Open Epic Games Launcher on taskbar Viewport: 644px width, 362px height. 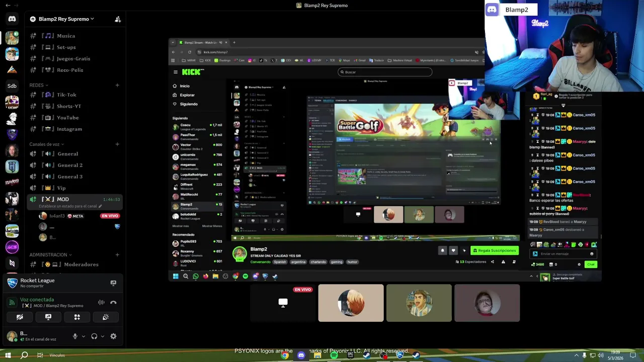[x=351, y=355]
